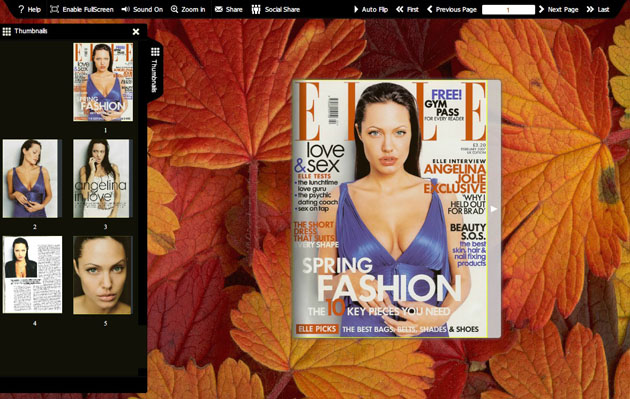
Task: Select page 5 face close-up thumbnail
Action: click(103, 275)
